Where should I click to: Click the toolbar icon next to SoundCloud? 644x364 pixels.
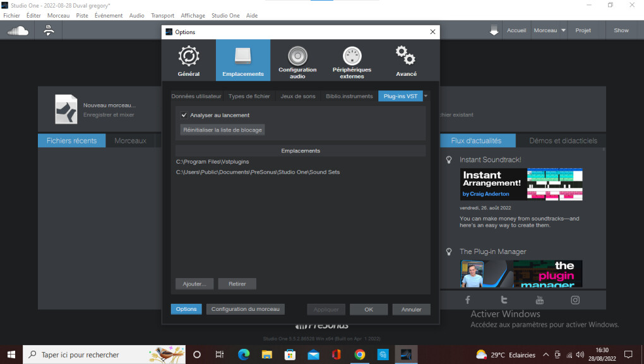click(49, 30)
